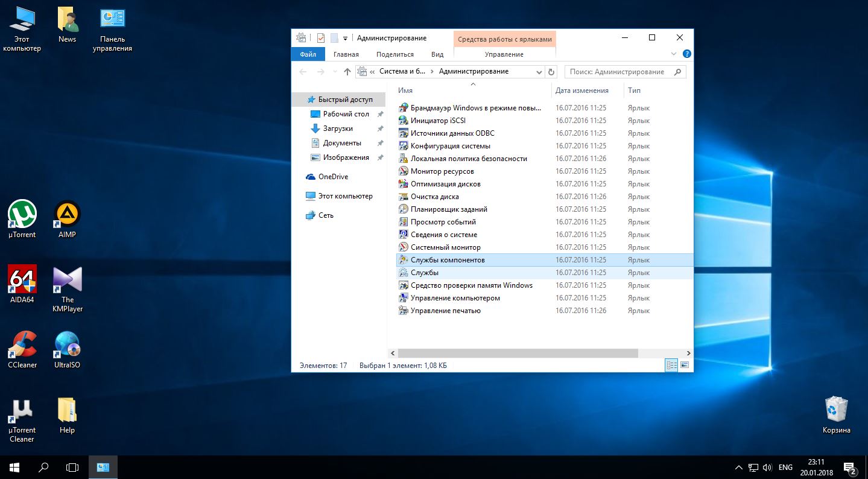The width and height of the screenshot is (868, 479).
Task: Click the horizontal scrollbar in file list
Action: coord(518,353)
